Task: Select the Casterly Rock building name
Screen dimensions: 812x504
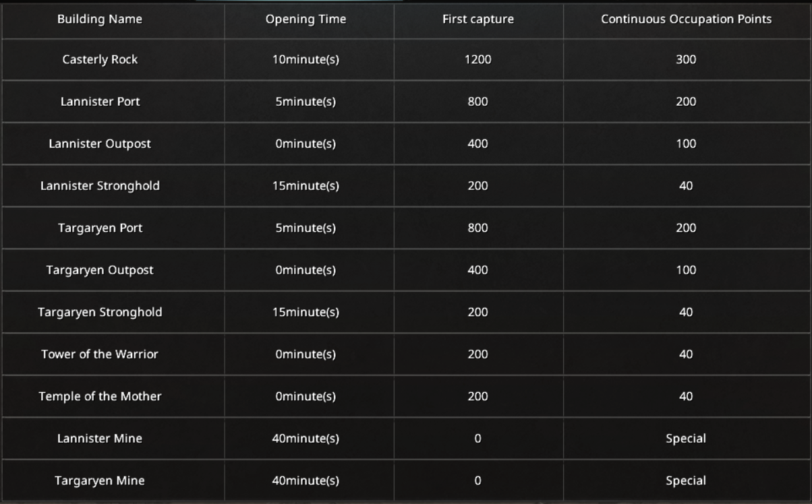Action: point(100,59)
